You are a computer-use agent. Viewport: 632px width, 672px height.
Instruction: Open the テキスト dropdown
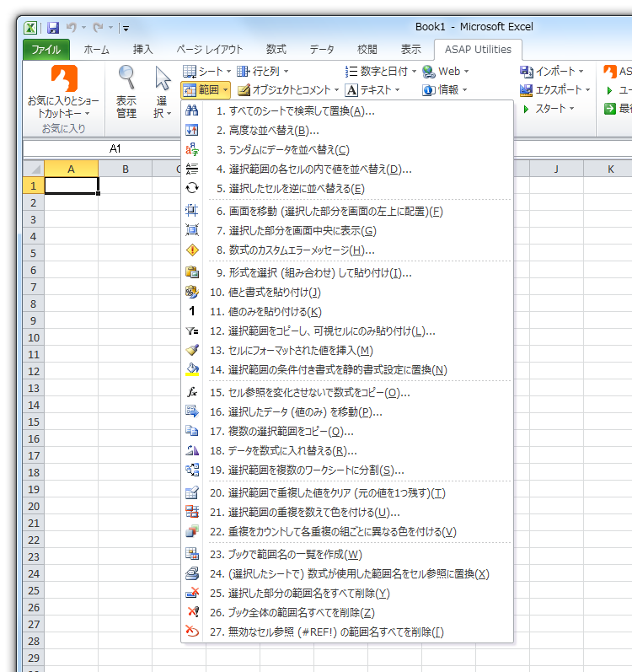click(372, 90)
